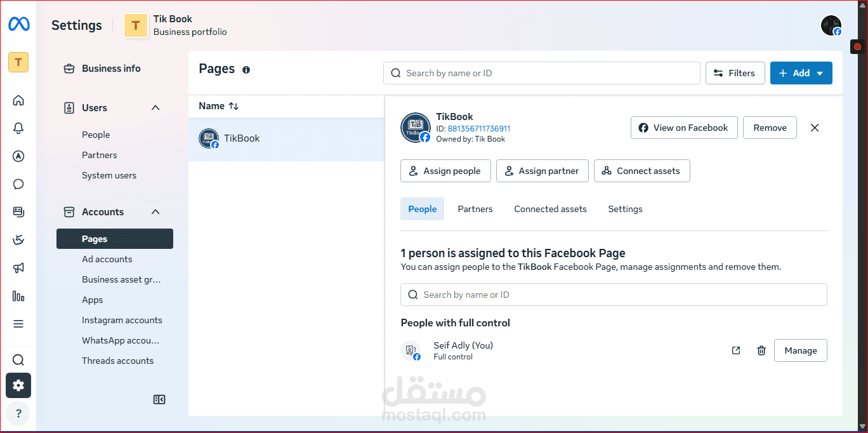This screenshot has width=868, height=433.
Task: Open the handshake partnerships icon
Action: 18,240
